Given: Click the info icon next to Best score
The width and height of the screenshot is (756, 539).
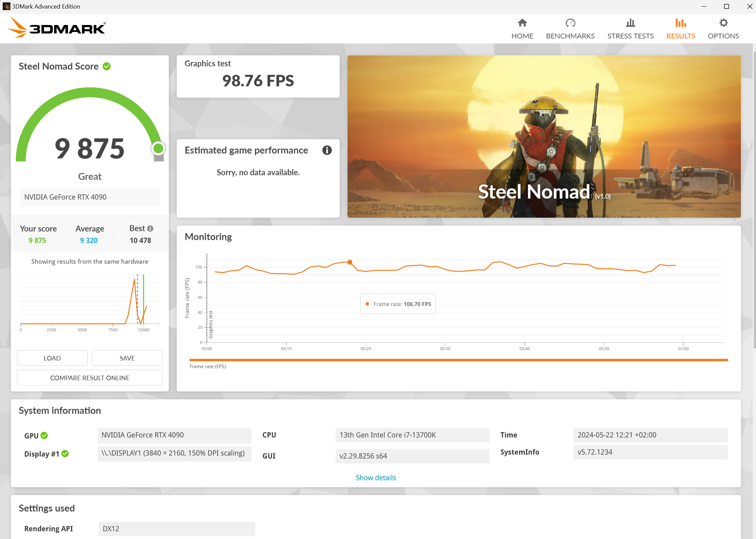Looking at the screenshot, I should [x=150, y=228].
